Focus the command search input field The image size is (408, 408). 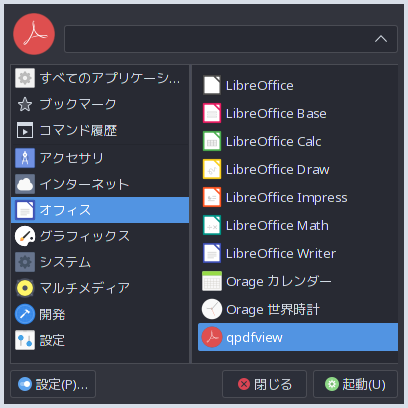[x=231, y=39]
